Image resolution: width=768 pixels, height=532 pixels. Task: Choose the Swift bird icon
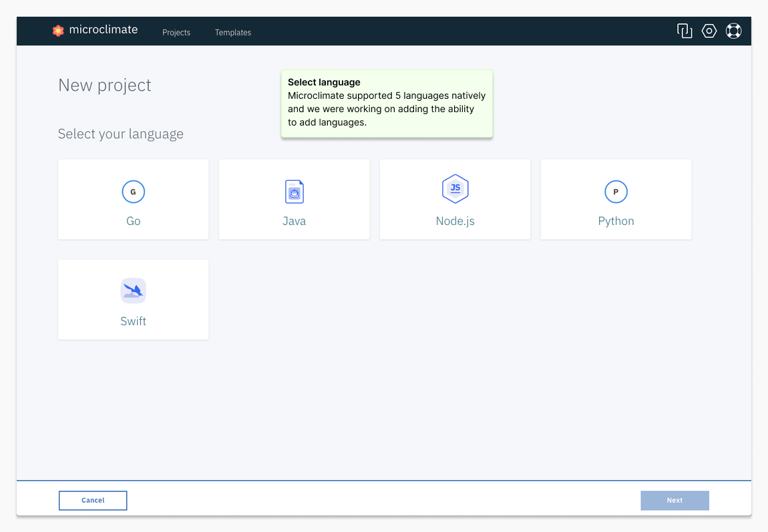pyautogui.click(x=134, y=291)
